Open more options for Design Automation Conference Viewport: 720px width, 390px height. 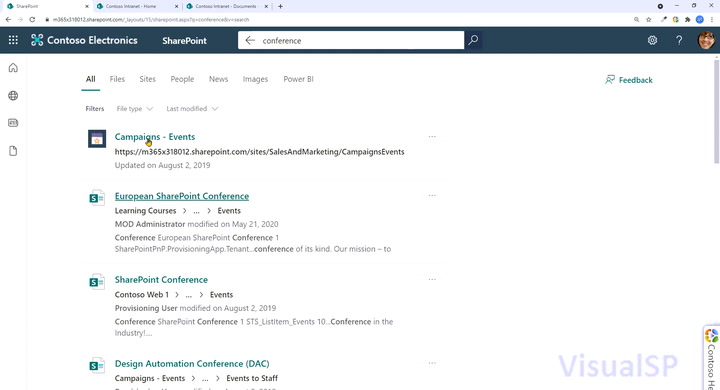[432, 363]
